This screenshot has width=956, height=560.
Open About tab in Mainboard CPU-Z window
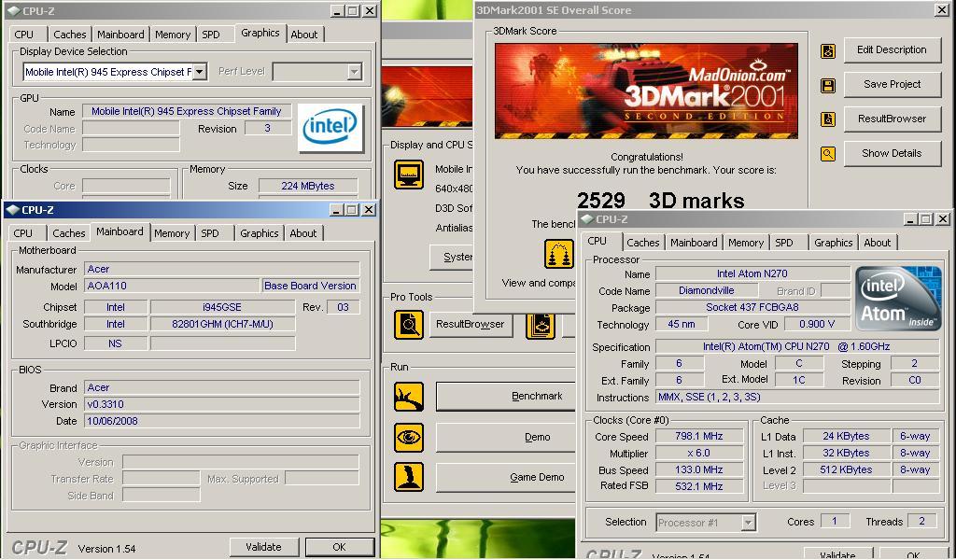tap(303, 233)
